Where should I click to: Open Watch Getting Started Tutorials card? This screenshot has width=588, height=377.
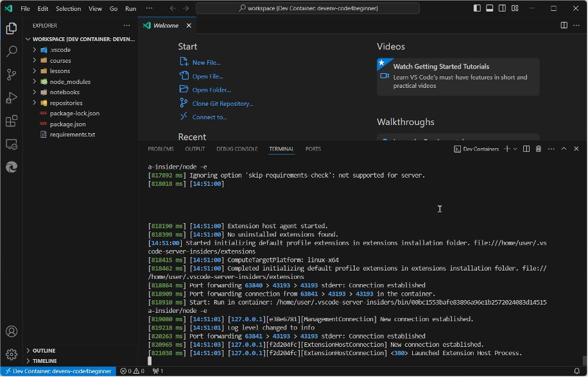pyautogui.click(x=458, y=77)
